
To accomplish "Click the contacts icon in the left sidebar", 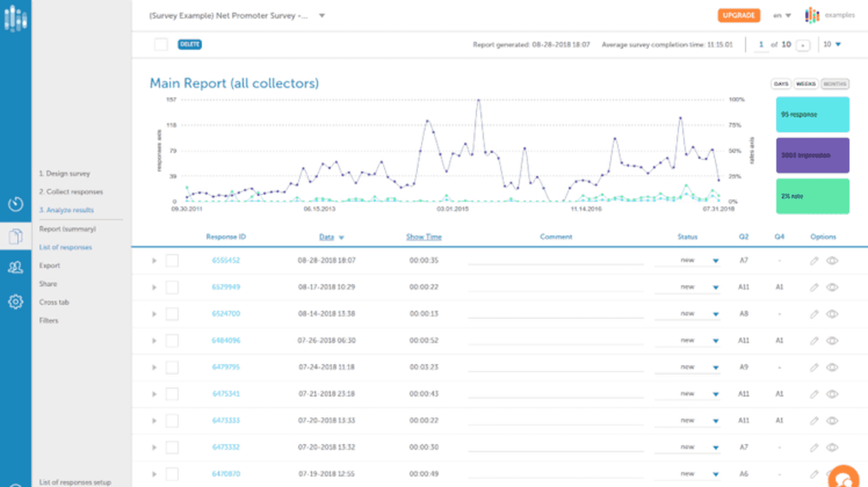I will 15,267.
